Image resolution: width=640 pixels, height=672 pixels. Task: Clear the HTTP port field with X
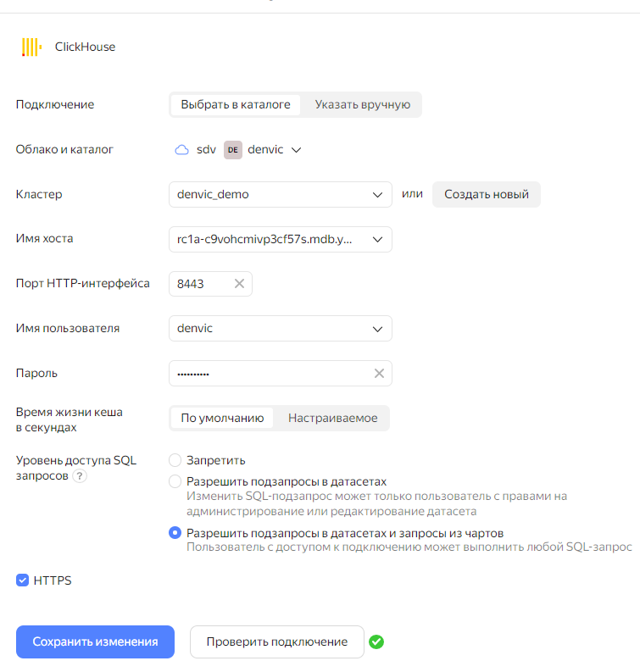[x=239, y=284]
